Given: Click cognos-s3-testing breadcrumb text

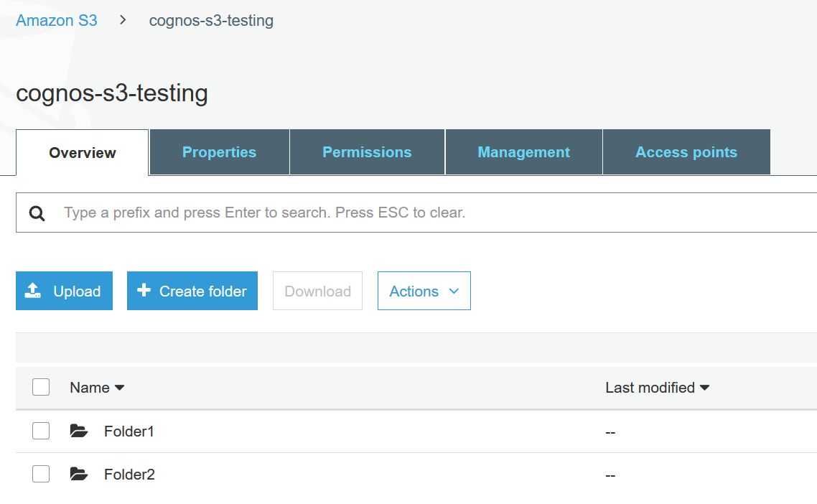Looking at the screenshot, I should click(x=211, y=20).
